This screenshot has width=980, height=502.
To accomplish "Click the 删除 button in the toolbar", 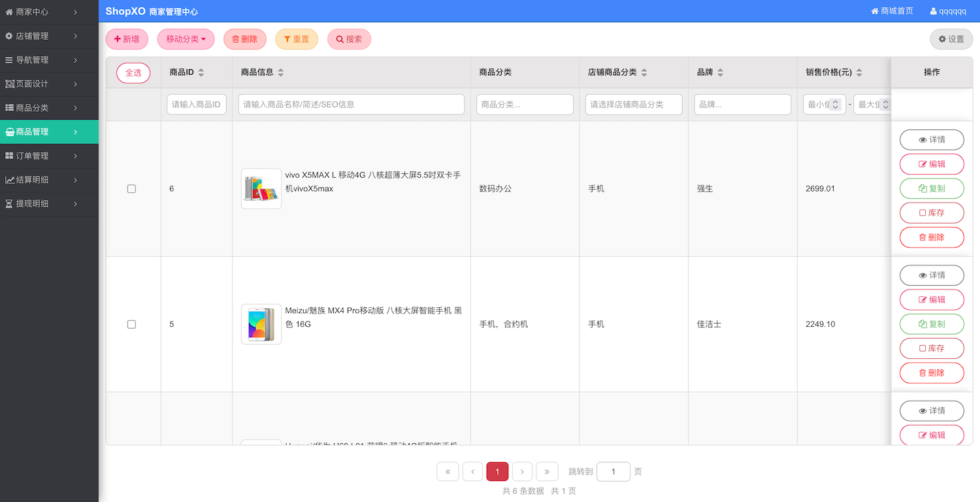I will click(x=245, y=39).
